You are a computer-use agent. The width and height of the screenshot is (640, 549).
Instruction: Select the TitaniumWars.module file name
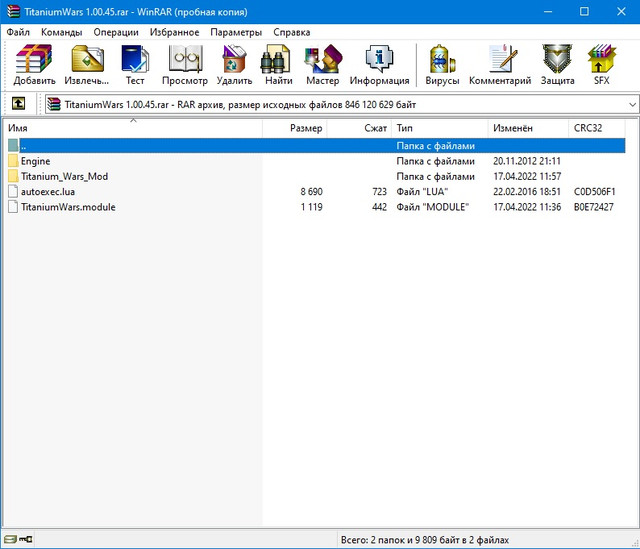pyautogui.click(x=68, y=207)
